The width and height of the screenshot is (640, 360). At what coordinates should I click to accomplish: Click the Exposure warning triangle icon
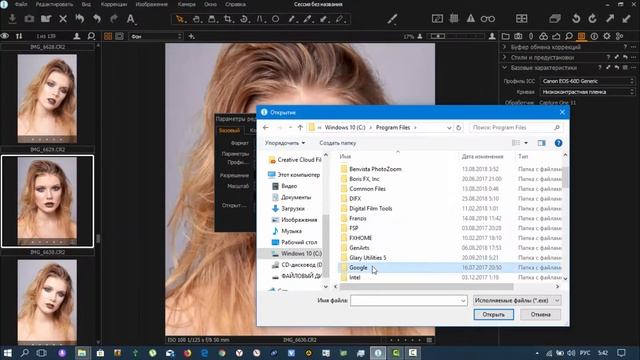coord(471,18)
